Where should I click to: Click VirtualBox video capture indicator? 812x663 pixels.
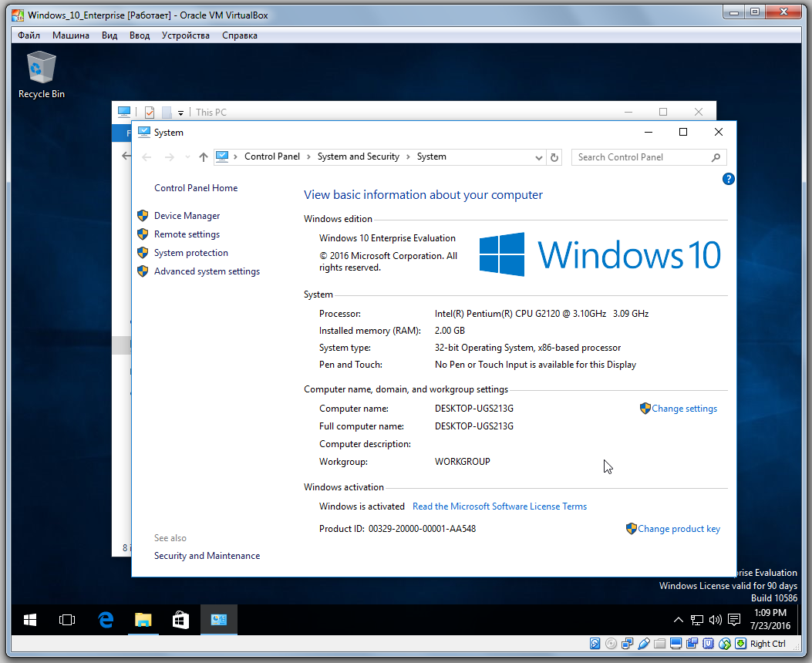(692, 643)
